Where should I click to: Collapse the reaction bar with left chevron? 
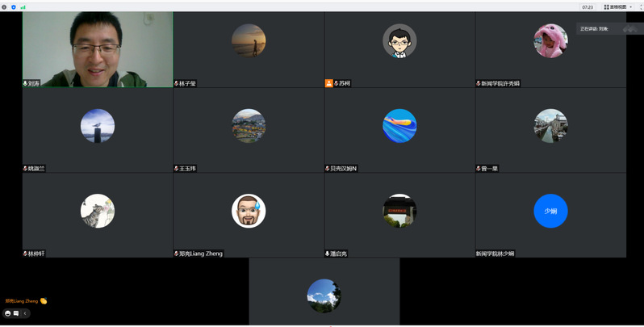coord(25,313)
